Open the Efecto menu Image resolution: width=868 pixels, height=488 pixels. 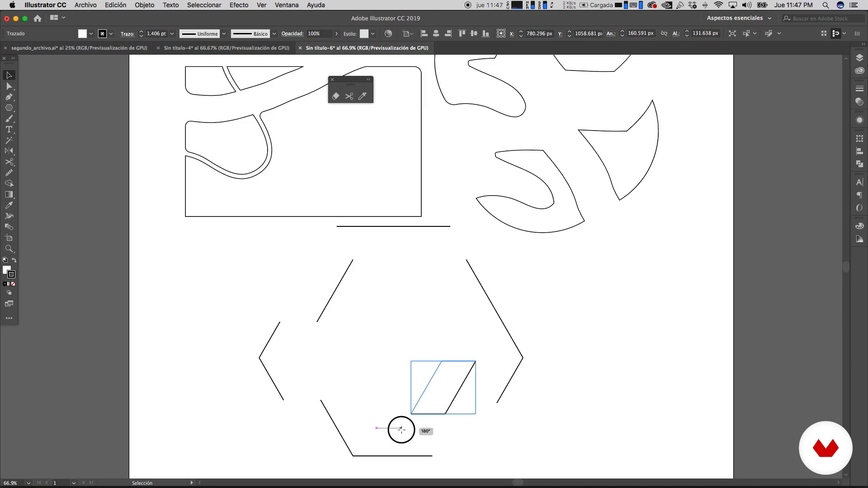(239, 5)
